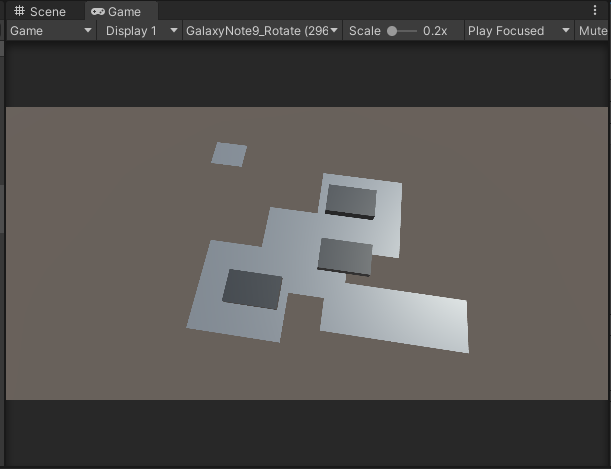Click the 0.2x scale value
Image resolution: width=611 pixels, height=469 pixels.
coord(435,31)
